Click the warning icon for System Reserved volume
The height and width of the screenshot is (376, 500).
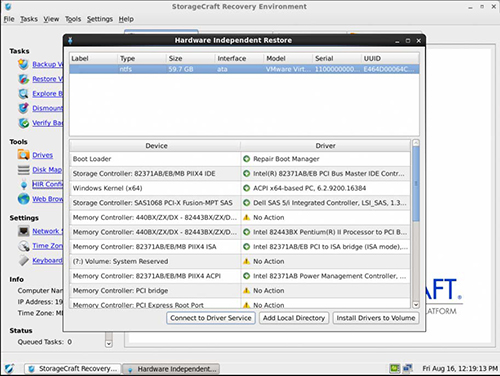pos(246,261)
